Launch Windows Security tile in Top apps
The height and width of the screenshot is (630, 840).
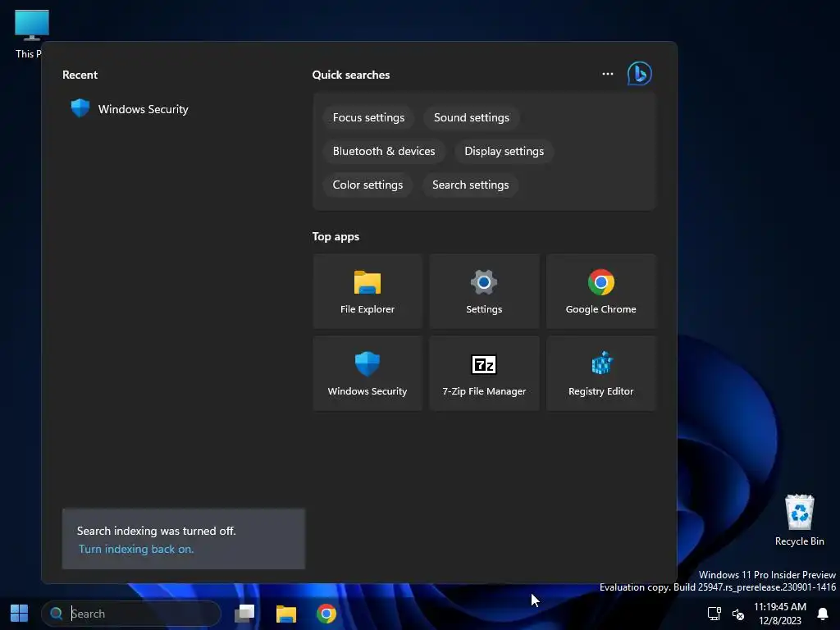pyautogui.click(x=367, y=373)
